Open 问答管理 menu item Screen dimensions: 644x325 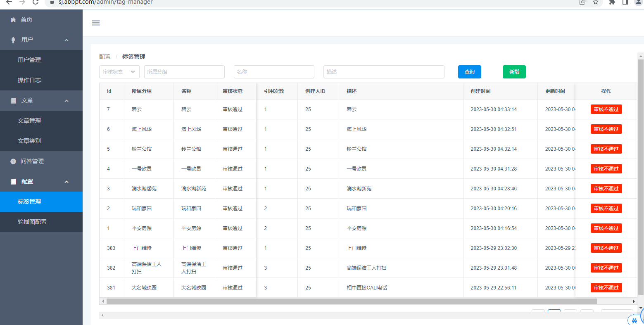(41, 161)
